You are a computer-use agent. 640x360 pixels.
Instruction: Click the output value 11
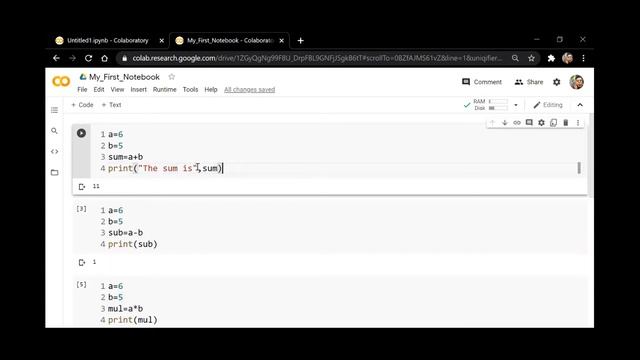(96, 186)
